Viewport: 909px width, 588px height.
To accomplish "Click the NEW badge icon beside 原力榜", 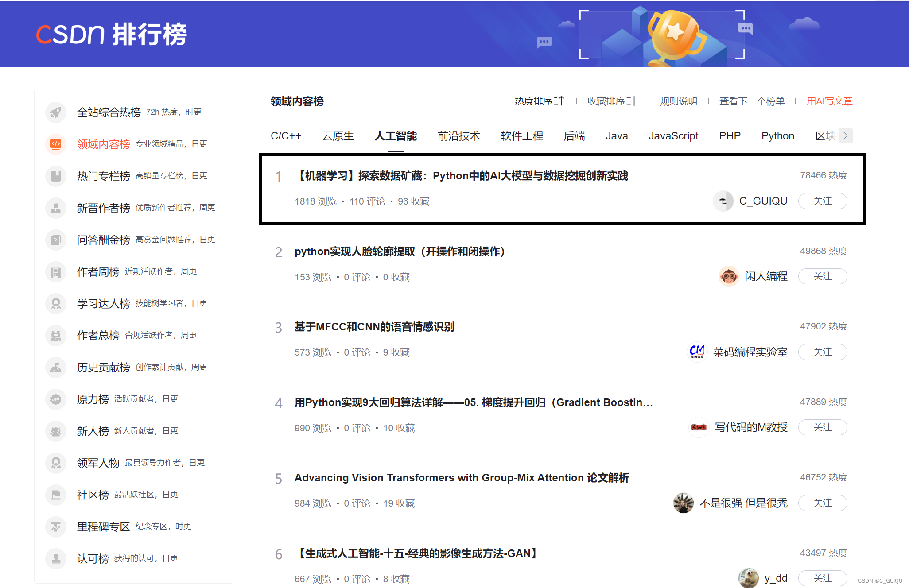I will tap(56, 399).
